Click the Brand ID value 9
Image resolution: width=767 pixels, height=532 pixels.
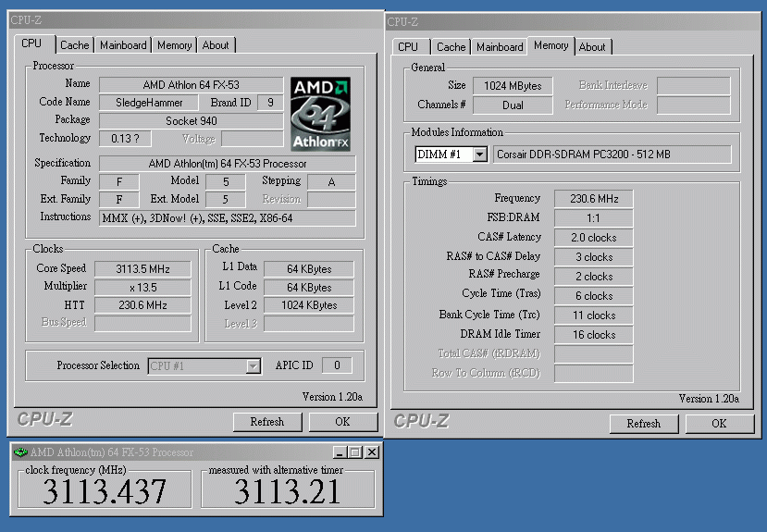(270, 102)
